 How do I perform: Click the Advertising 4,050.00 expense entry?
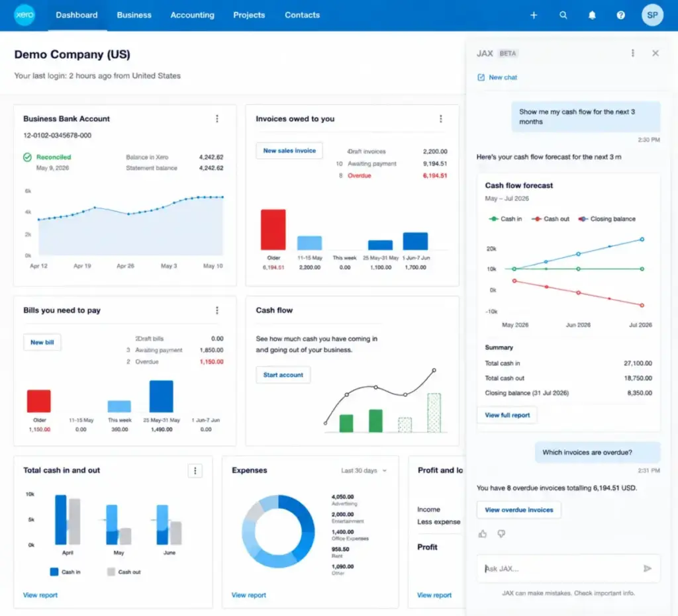344,500
